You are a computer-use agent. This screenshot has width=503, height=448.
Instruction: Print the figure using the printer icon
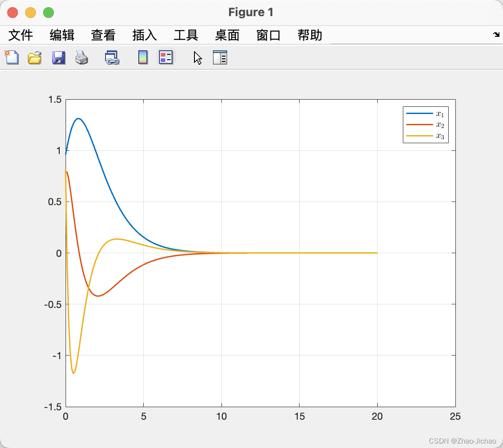[x=82, y=58]
